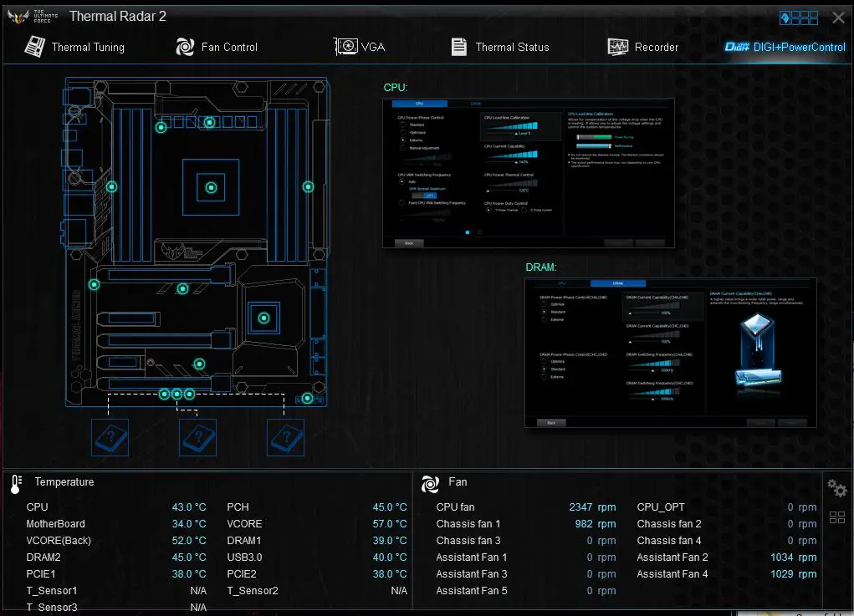Click the CPU: heading above the preview
This screenshot has width=854, height=616.
396,88
